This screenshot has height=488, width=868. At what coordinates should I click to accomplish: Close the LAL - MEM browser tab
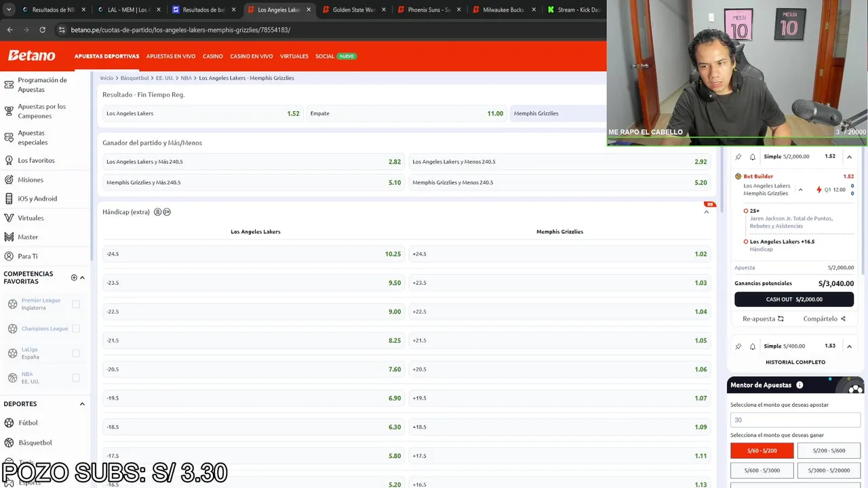click(159, 9)
